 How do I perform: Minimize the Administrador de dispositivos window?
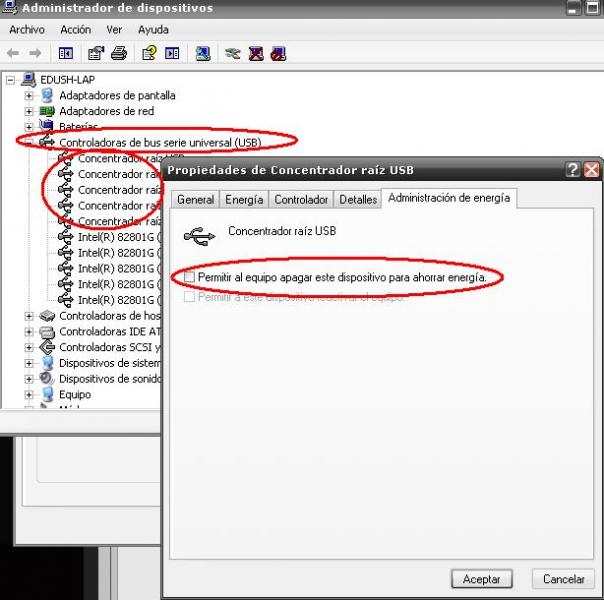(x=573, y=8)
